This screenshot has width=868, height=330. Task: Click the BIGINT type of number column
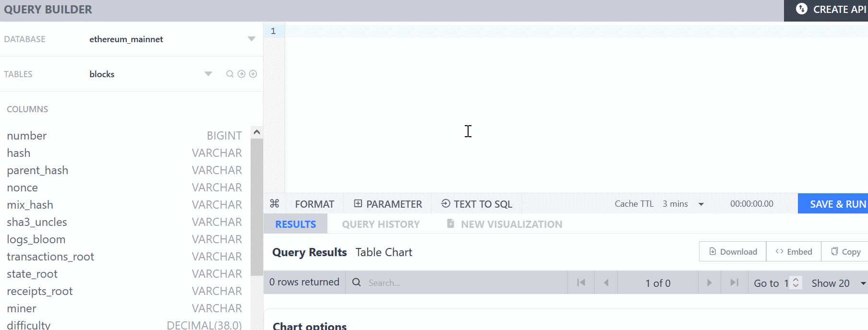[224, 136]
